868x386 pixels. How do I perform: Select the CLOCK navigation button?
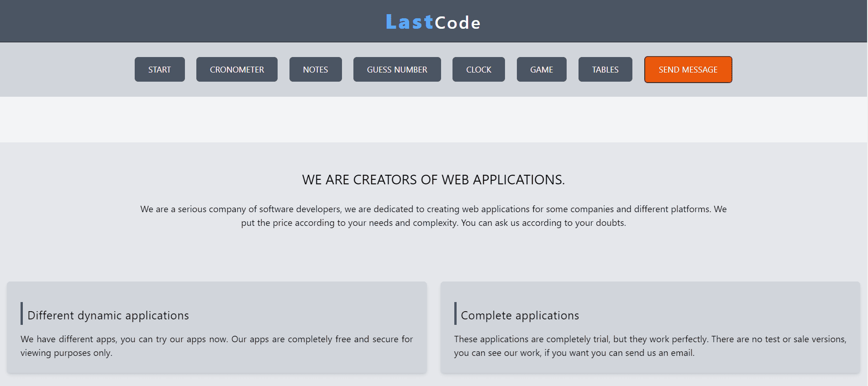478,69
